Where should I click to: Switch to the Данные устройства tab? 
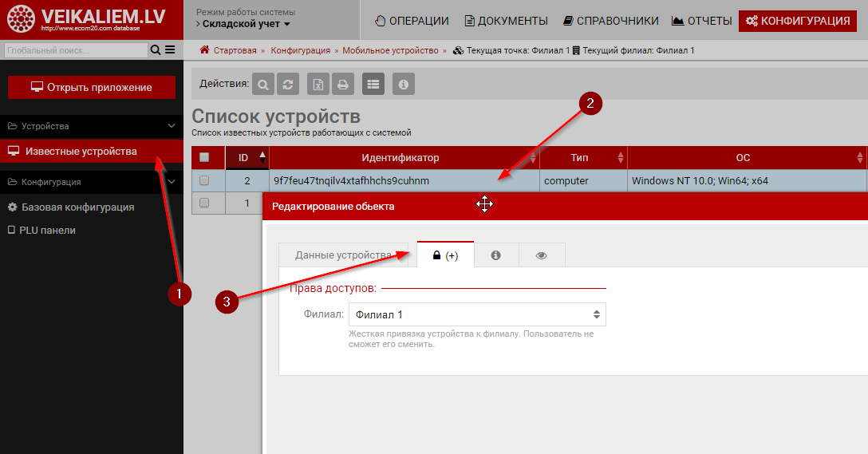point(343,255)
